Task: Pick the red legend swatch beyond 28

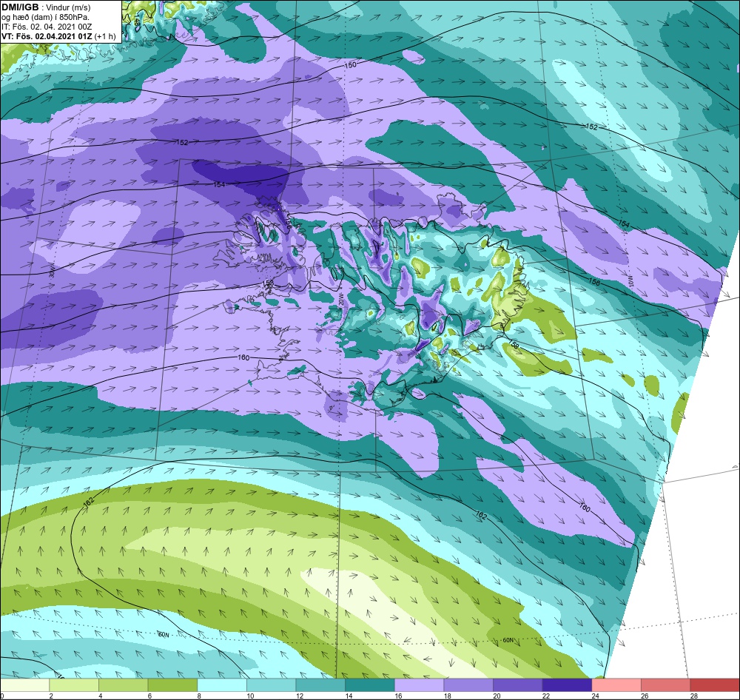Action: click(x=715, y=684)
